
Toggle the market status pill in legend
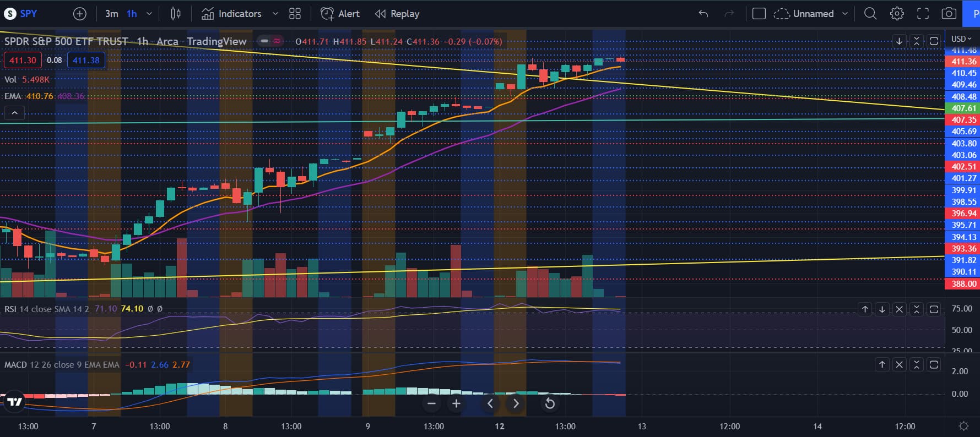click(270, 41)
